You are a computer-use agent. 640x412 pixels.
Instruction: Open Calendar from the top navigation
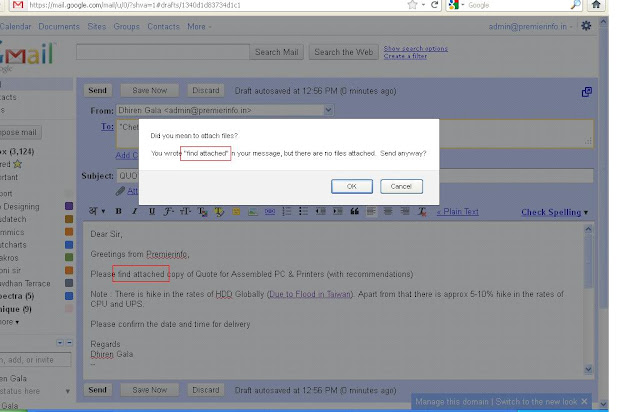[x=16, y=27]
